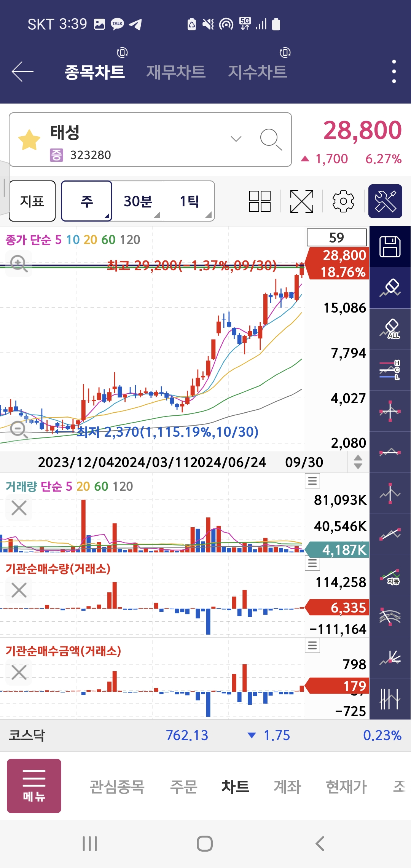
Task: Toggle the 20-day price moving average
Action: tap(91, 239)
